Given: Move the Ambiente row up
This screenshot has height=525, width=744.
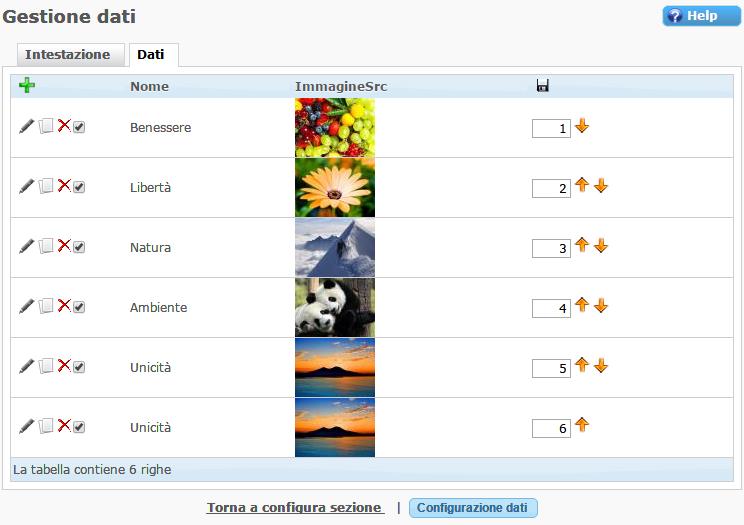Looking at the screenshot, I should (582, 306).
